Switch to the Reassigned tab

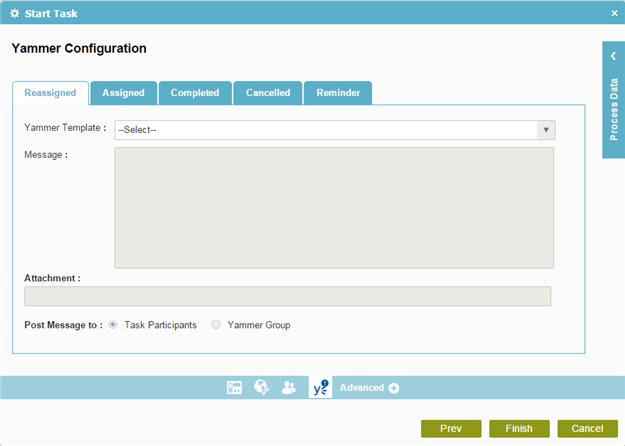click(50, 93)
